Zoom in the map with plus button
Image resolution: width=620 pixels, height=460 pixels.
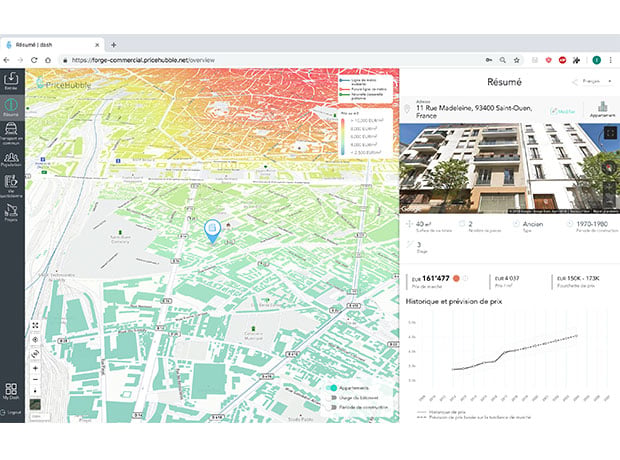[35, 368]
